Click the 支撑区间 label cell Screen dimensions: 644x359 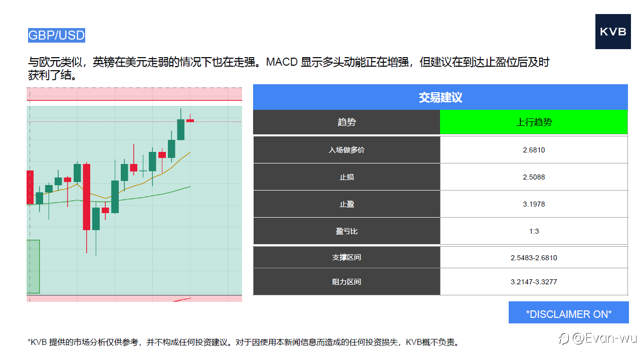[347, 258]
